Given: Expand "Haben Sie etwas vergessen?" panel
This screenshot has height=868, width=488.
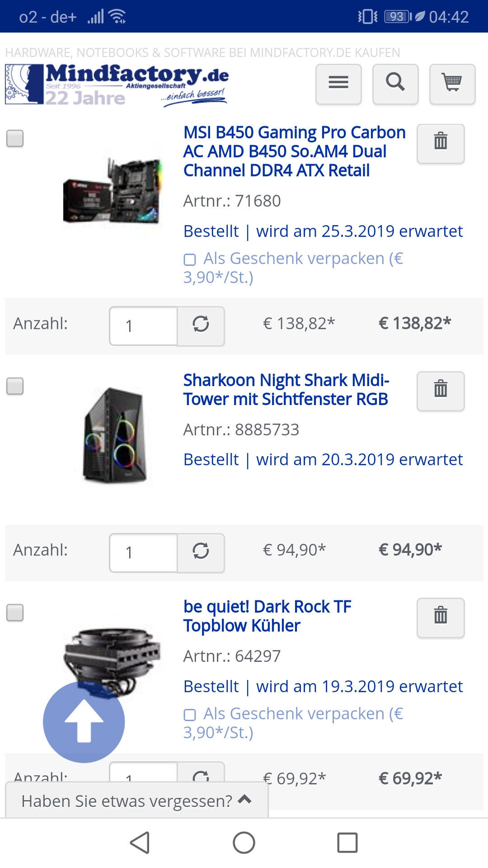Looking at the screenshot, I should coord(136,801).
